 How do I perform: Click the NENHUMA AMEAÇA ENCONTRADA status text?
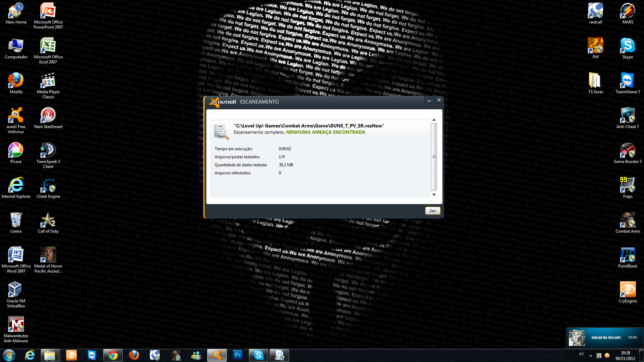(x=326, y=132)
